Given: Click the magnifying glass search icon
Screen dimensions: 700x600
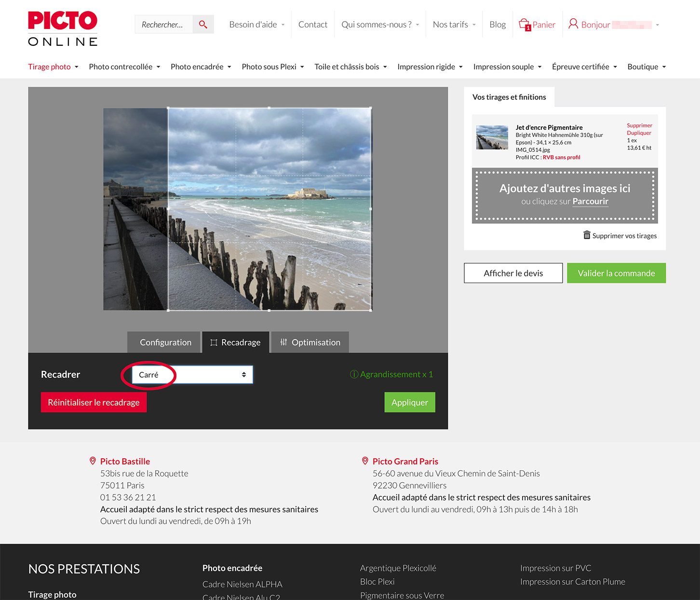Looking at the screenshot, I should pos(203,25).
